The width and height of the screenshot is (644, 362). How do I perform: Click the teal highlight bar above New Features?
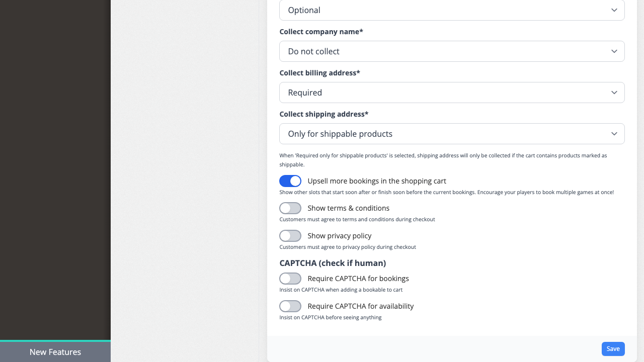click(x=55, y=342)
